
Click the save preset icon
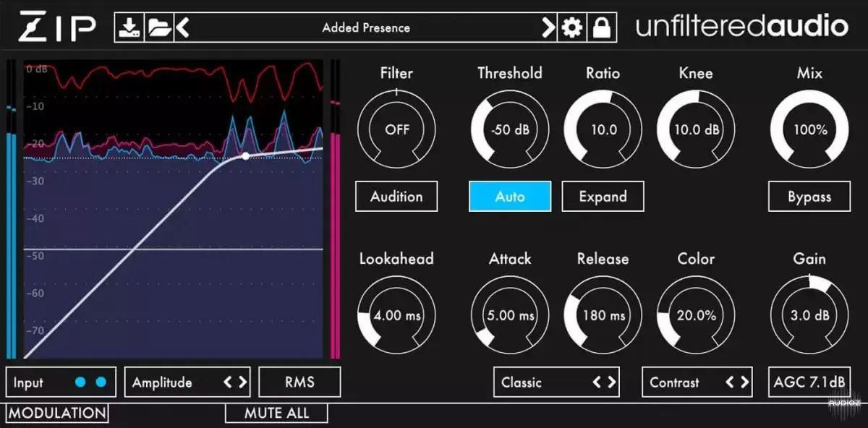(129, 28)
